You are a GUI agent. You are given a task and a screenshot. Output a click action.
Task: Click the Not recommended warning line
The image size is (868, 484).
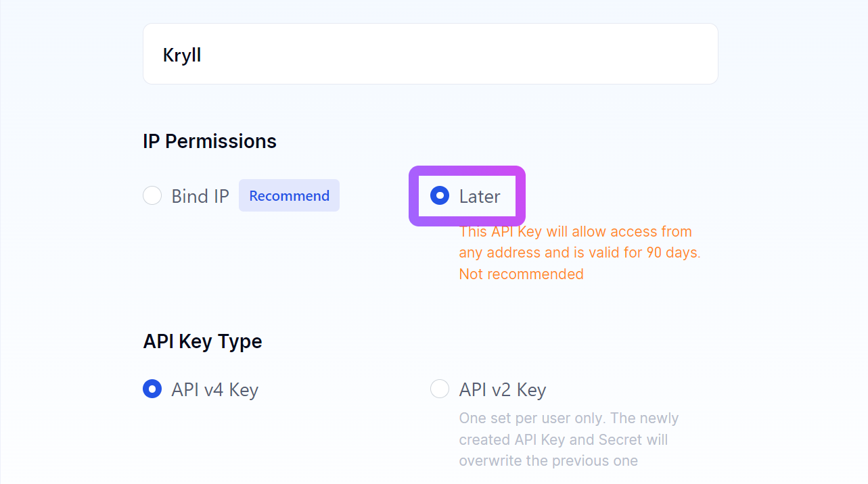click(x=521, y=274)
